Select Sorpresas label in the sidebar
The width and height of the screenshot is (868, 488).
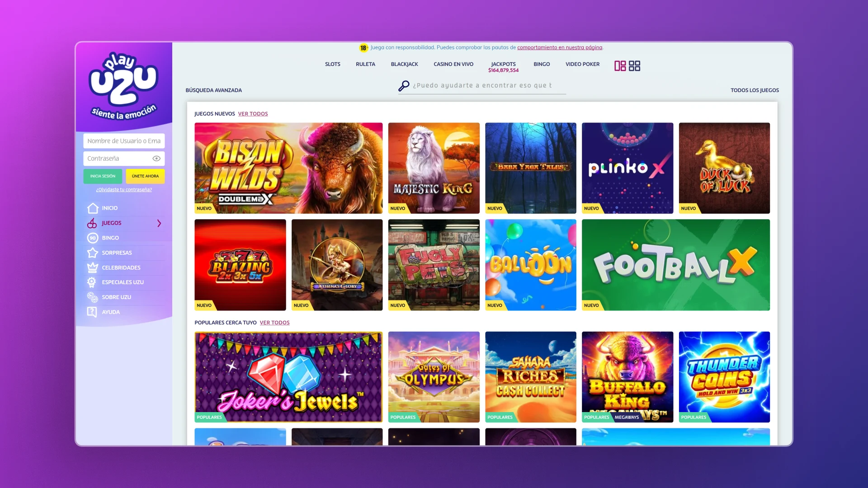117,253
